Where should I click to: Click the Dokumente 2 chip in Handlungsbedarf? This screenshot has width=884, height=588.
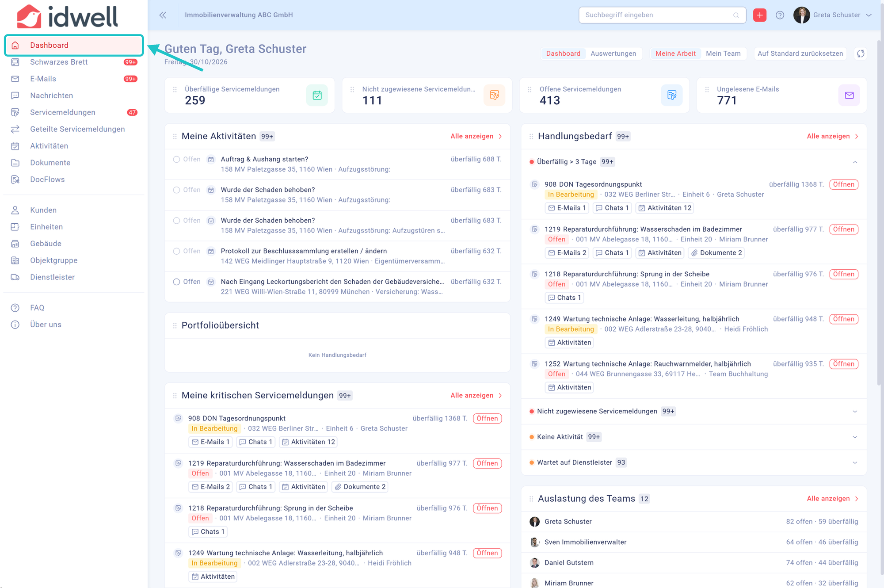pos(716,253)
